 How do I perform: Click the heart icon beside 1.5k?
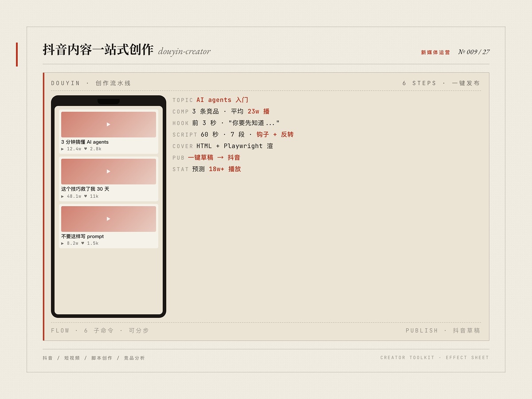tap(82, 243)
